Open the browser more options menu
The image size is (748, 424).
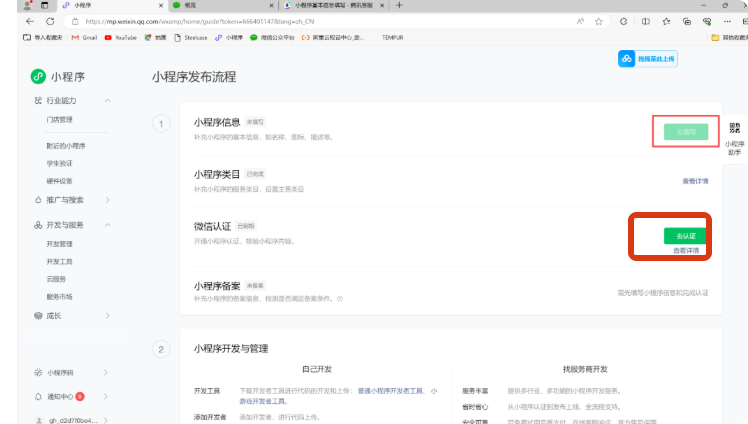727,21
